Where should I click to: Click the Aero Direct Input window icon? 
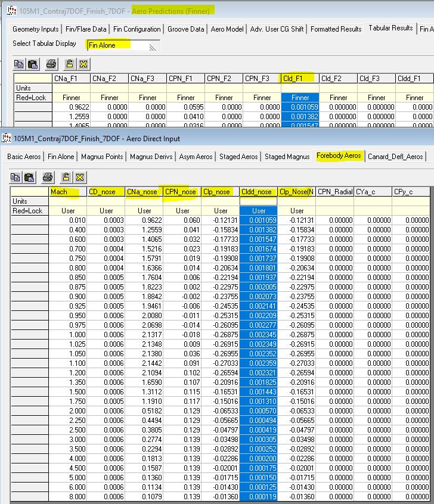coord(7,138)
